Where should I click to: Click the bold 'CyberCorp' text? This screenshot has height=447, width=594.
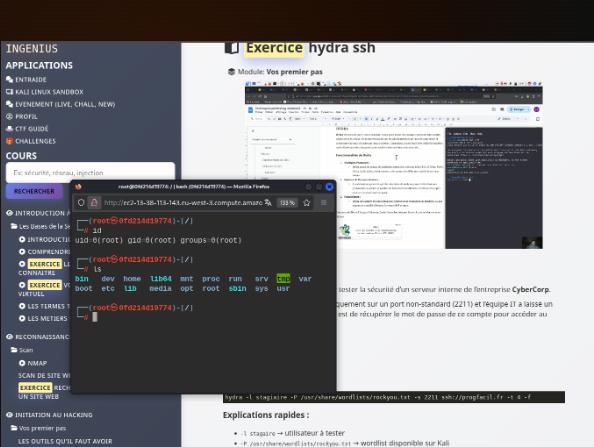click(x=530, y=289)
